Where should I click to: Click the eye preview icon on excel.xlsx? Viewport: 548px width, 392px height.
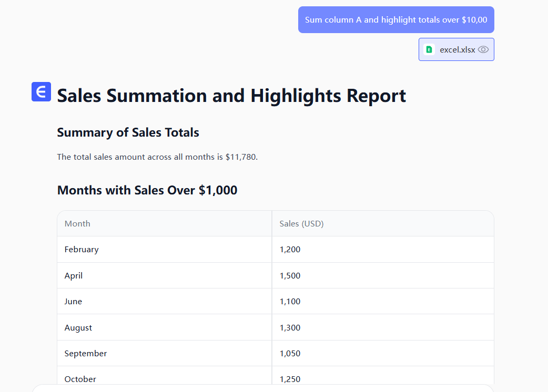pos(483,49)
